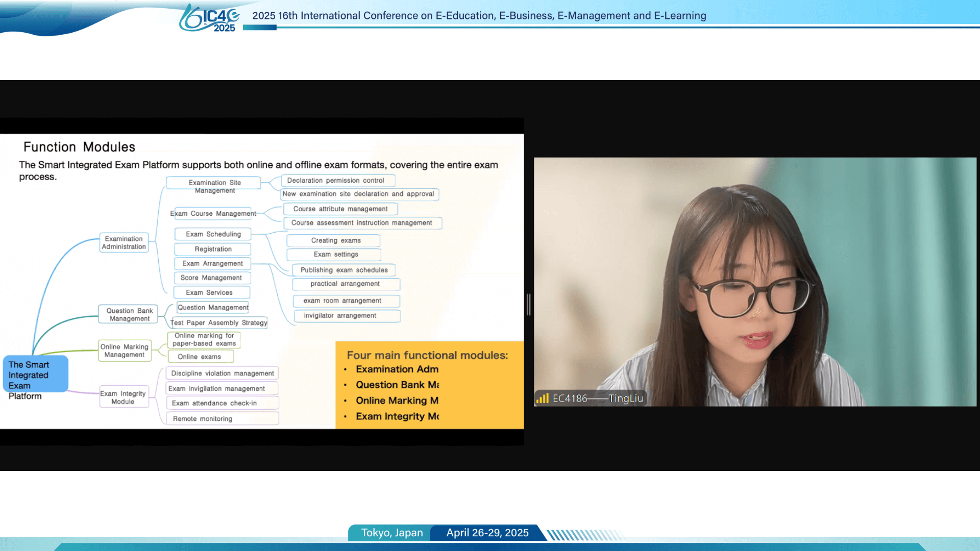Click the April 26-29, 2025 date banner

(x=487, y=533)
